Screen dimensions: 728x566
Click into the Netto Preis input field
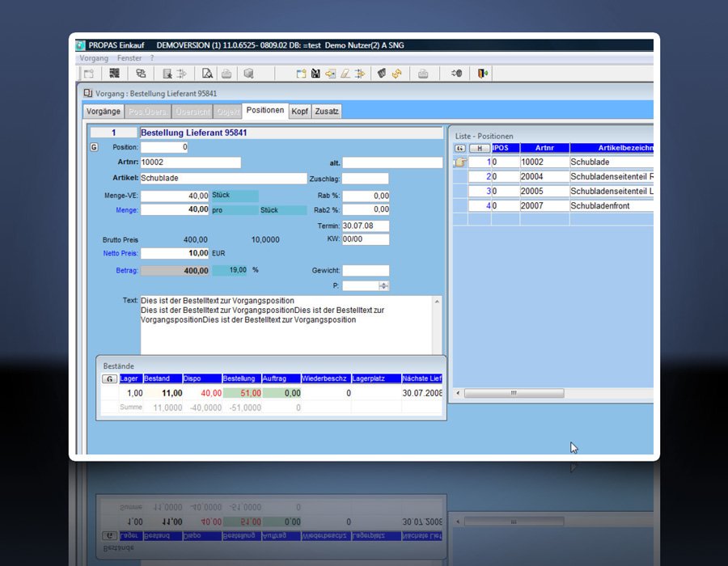[x=176, y=253]
